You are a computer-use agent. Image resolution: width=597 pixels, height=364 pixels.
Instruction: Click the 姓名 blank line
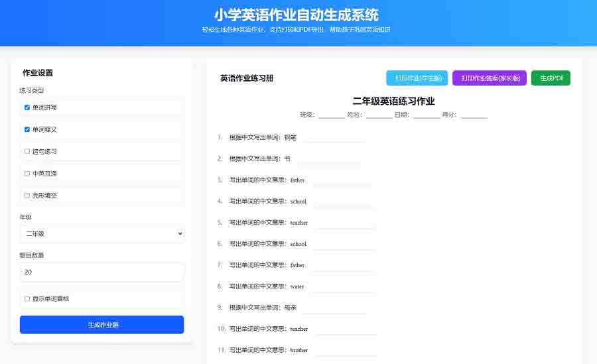tap(379, 115)
